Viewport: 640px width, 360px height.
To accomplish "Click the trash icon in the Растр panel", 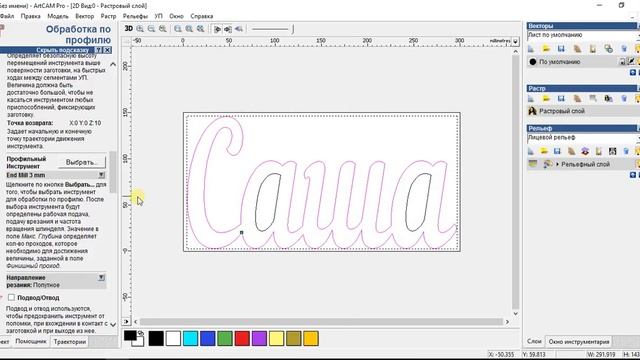I will pos(624,98).
